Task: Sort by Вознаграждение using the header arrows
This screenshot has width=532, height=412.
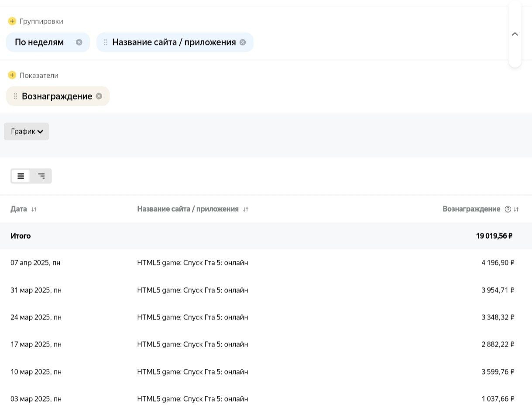Action: pos(516,209)
